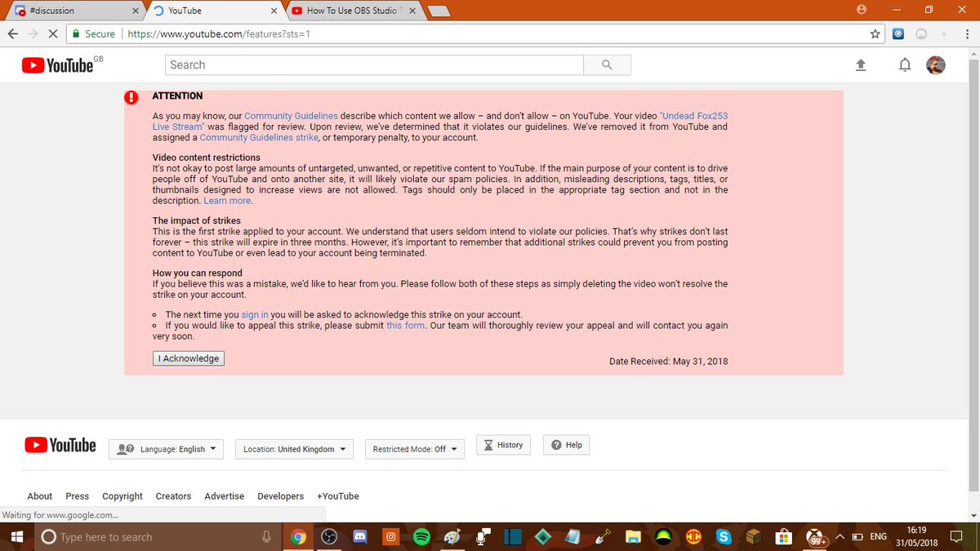
Task: Click the Advertise footer link
Action: click(x=225, y=496)
